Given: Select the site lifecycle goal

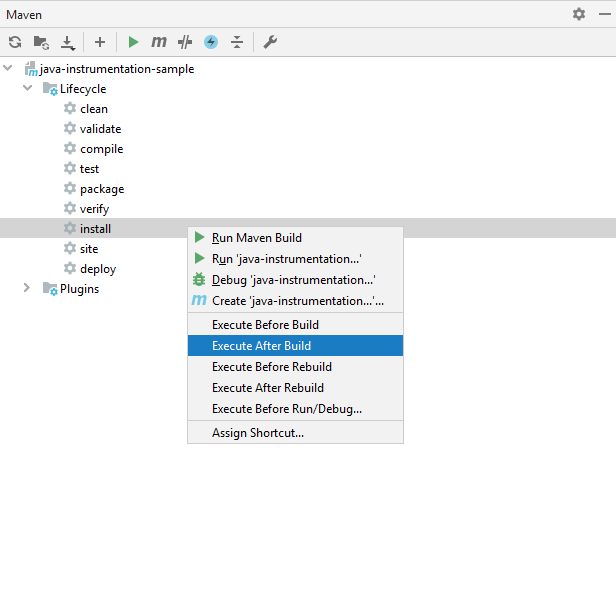Looking at the screenshot, I should (x=89, y=249).
